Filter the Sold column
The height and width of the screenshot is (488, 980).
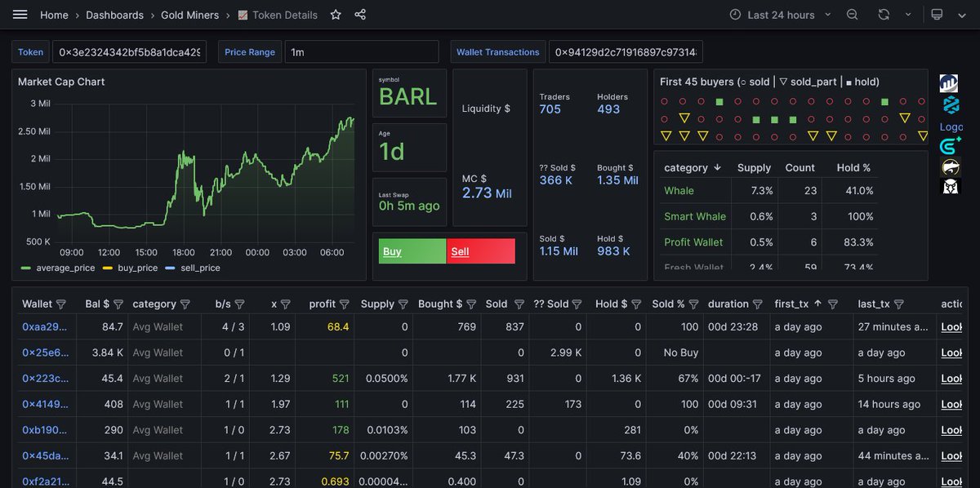tap(519, 304)
